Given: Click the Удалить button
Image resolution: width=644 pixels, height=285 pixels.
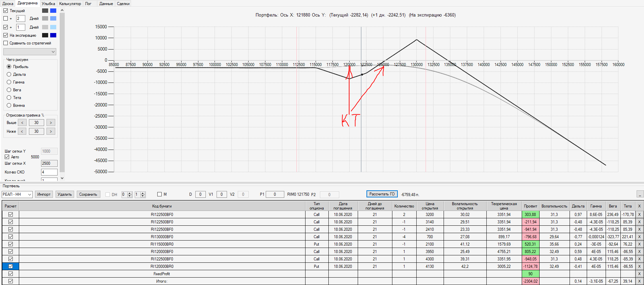Looking at the screenshot, I should click(x=65, y=194).
